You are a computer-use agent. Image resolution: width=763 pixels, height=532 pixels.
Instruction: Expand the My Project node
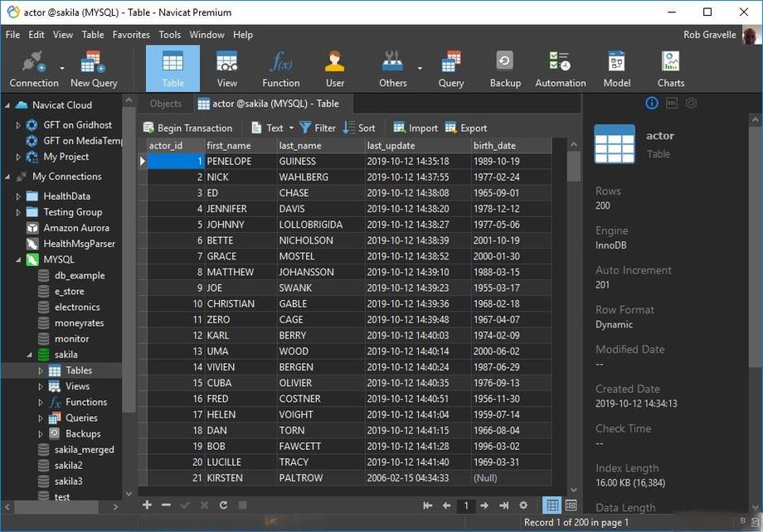[18, 157]
